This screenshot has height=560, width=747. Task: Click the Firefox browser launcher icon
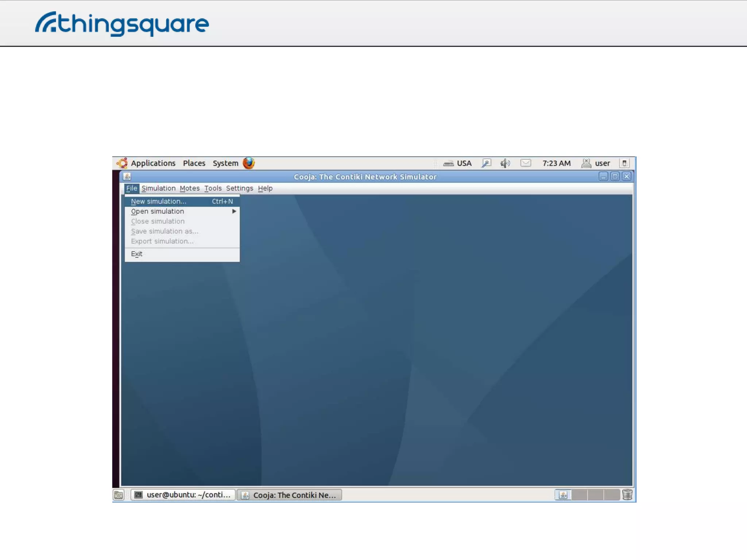(x=249, y=163)
